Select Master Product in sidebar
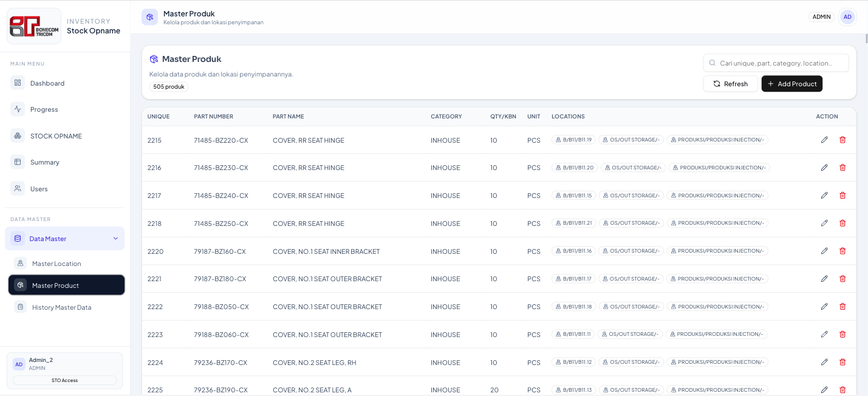868x396 pixels. coord(66,285)
